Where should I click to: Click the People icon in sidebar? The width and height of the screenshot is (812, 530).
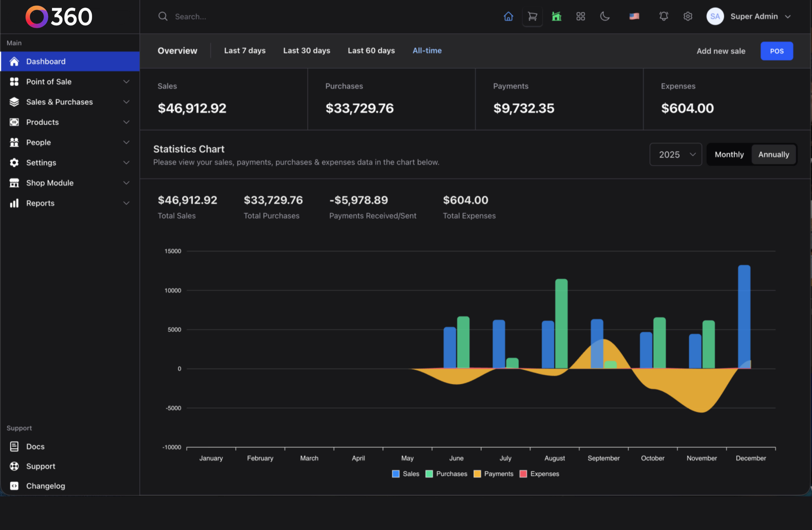[14, 143]
